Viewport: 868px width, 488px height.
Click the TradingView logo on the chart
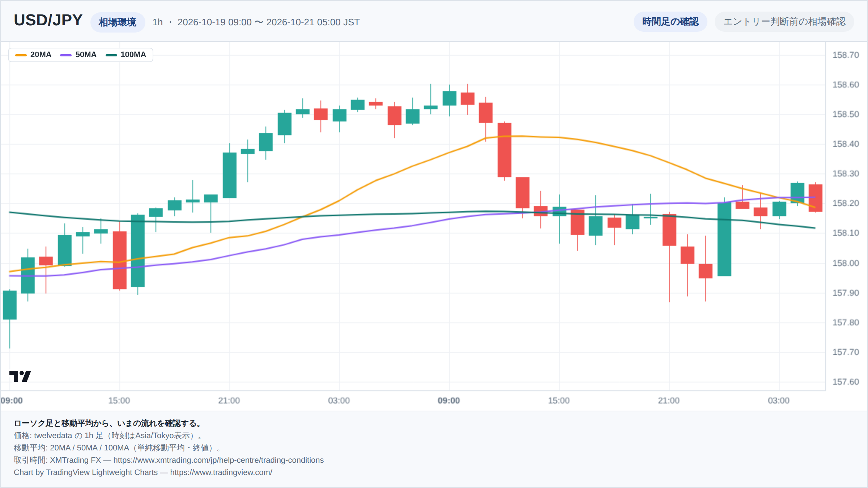click(20, 376)
